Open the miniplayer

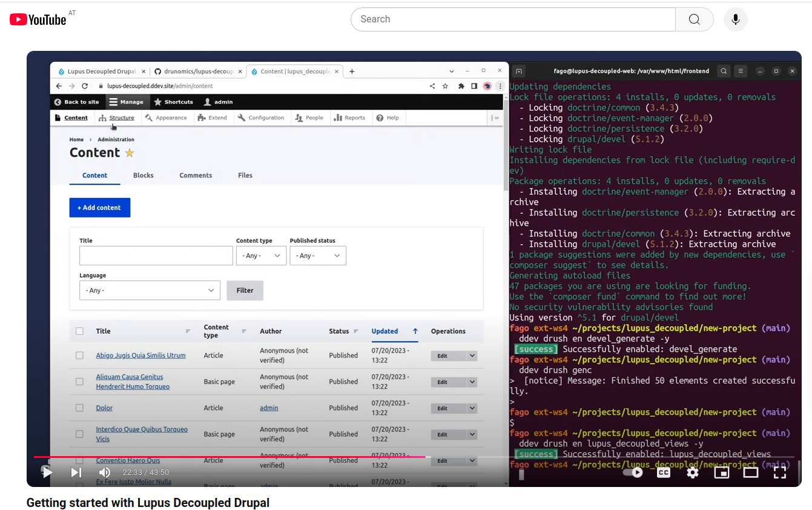[722, 472]
